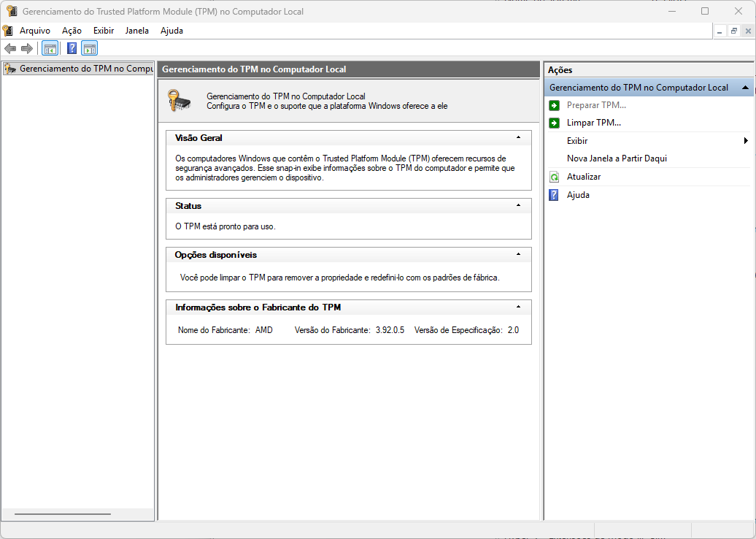Viewport: 756px width, 539px height.
Task: Click Nova Janela a Partir Daqui
Action: click(x=617, y=158)
